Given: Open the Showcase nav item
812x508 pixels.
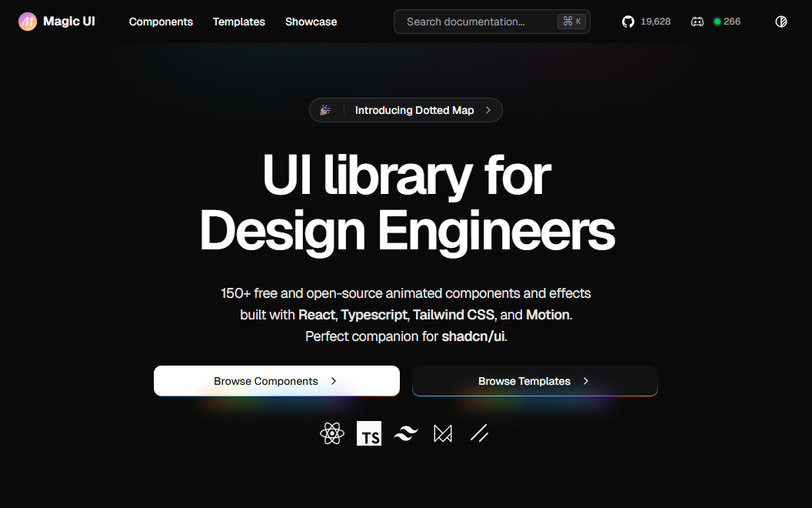Looking at the screenshot, I should tap(311, 22).
